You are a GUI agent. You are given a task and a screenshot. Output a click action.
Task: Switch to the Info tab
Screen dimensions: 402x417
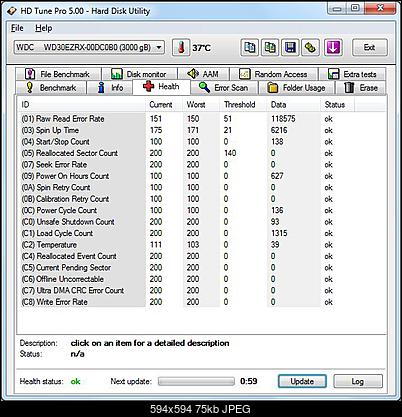(110, 88)
